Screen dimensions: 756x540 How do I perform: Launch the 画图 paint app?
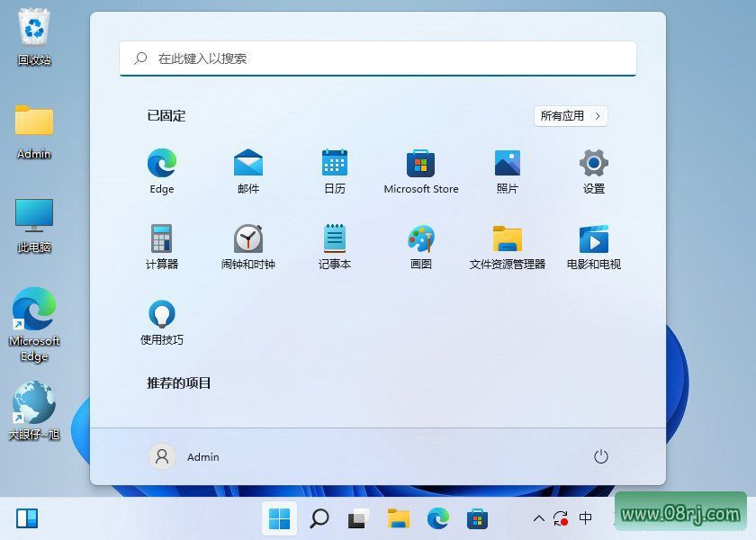(x=421, y=247)
